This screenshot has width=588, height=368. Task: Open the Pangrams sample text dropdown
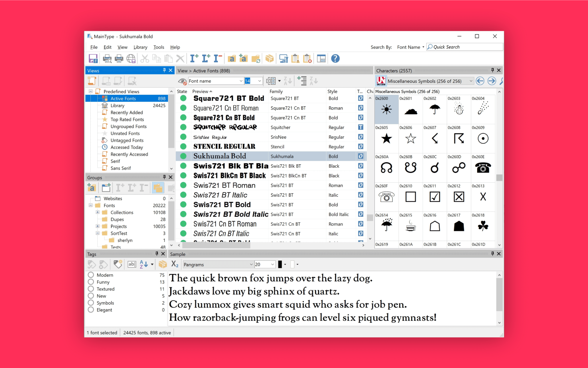[x=251, y=264]
